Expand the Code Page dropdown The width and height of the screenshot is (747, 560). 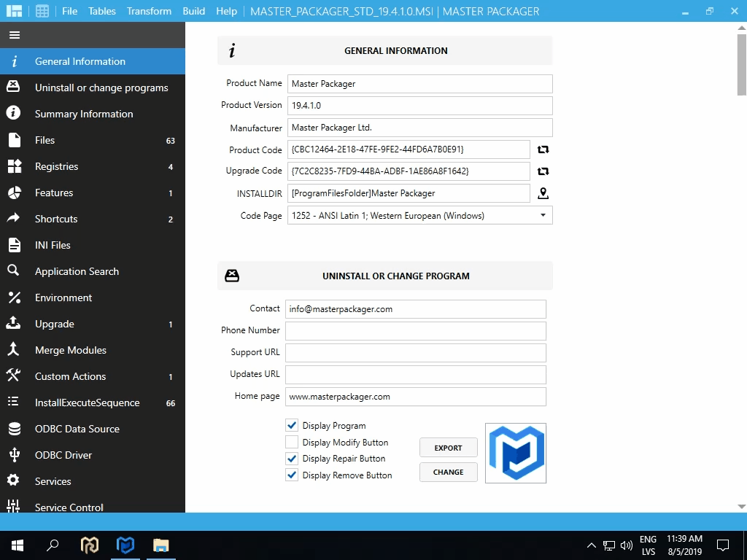[x=543, y=215]
